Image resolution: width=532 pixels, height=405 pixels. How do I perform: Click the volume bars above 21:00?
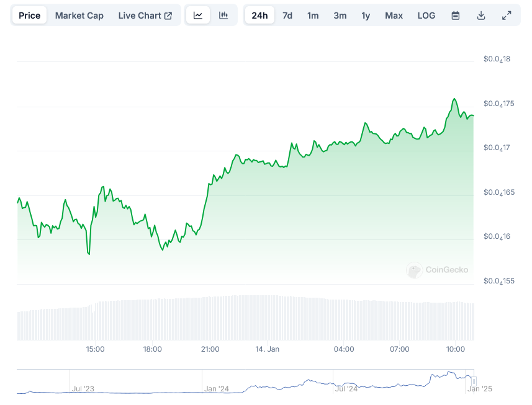point(210,318)
